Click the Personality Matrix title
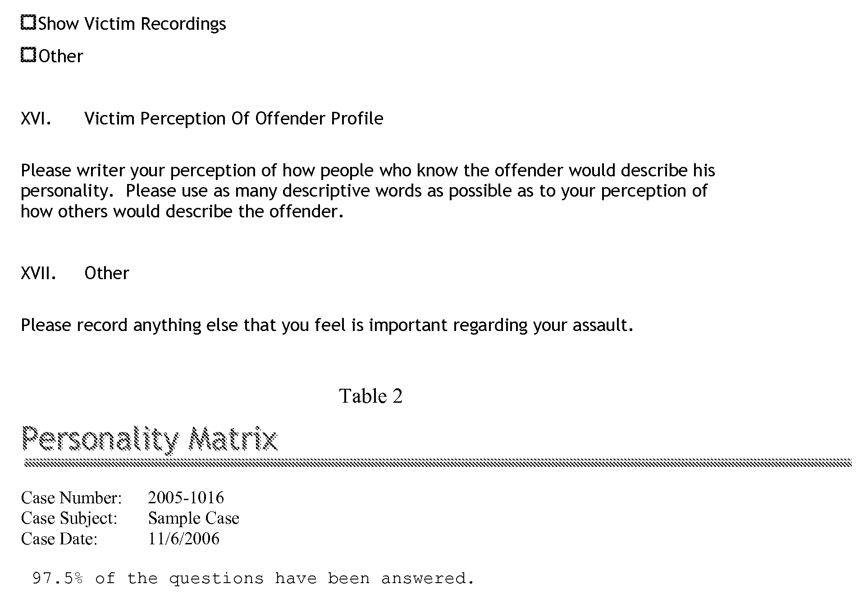Viewport: 868px width, 598px height. (150, 439)
